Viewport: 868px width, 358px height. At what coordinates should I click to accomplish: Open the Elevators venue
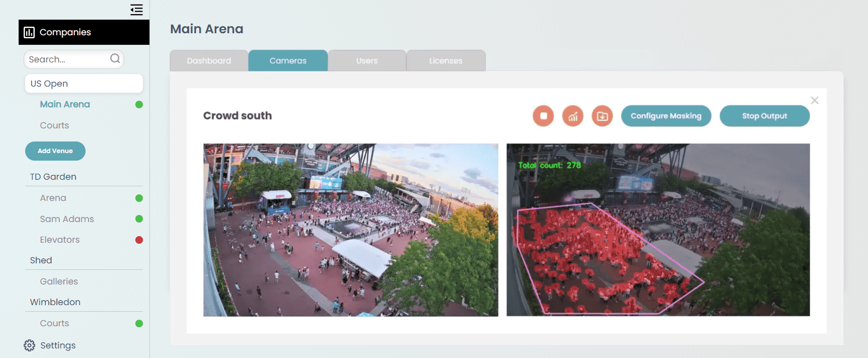point(60,240)
